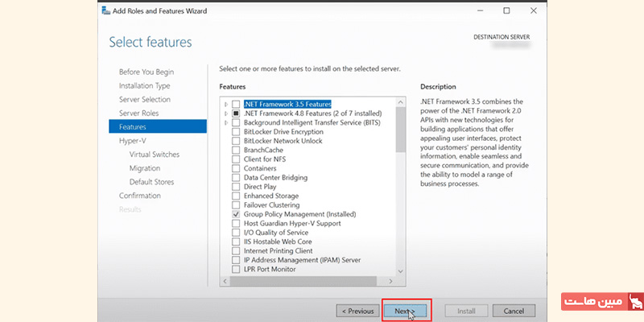644x322 pixels.
Task: Click the vertical scrollbar thumb in features list
Action: pyautogui.click(x=400, y=130)
